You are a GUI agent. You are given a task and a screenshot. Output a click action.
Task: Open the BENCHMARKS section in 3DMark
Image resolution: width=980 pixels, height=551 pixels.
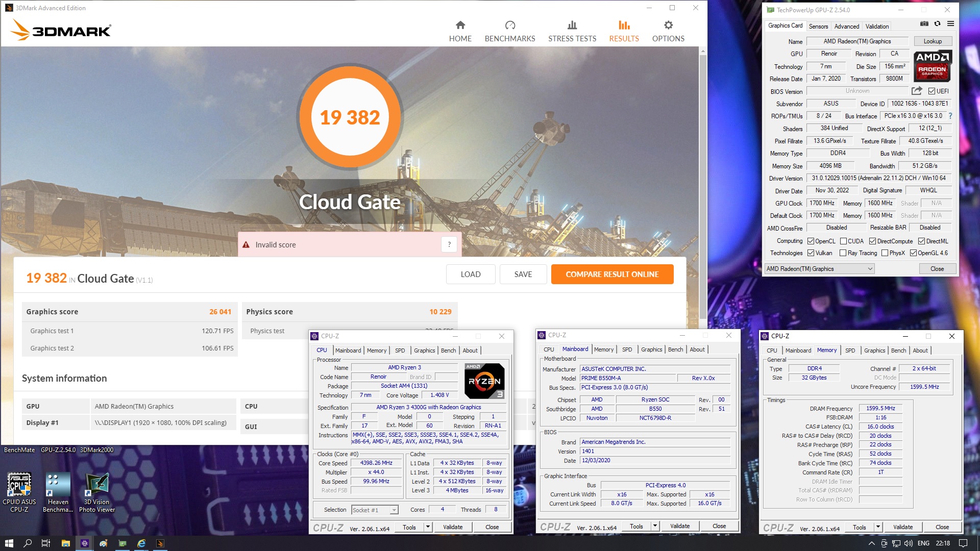click(509, 32)
